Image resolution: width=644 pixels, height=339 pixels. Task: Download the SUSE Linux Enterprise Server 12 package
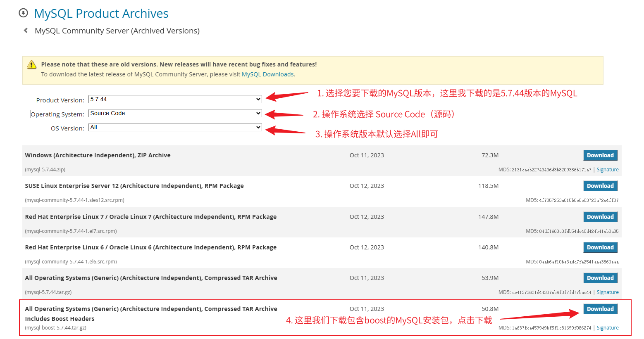(600, 186)
